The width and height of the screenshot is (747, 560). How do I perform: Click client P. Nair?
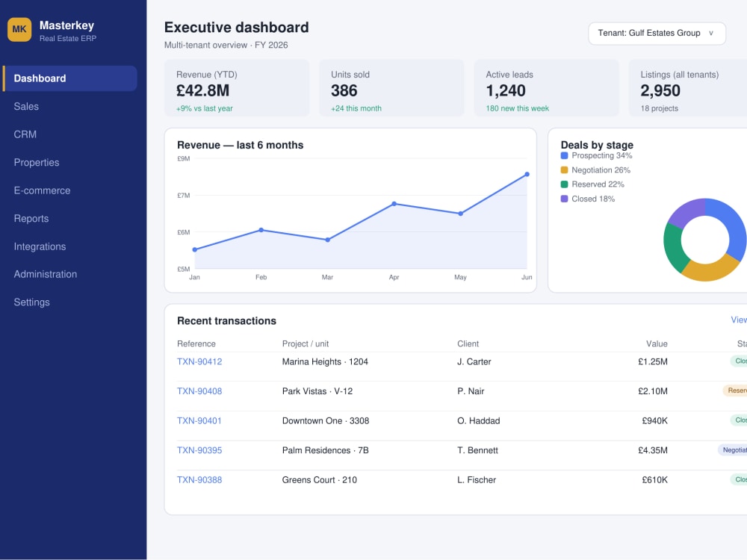click(x=471, y=391)
